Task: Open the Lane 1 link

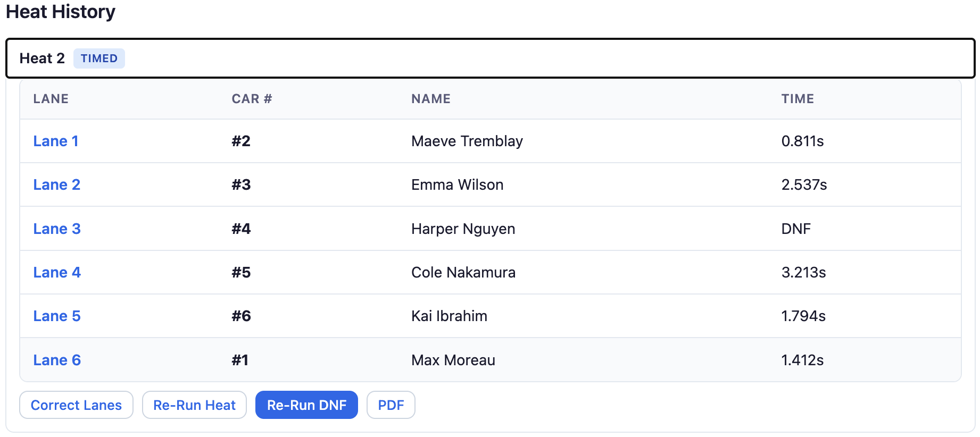Action: 56,141
